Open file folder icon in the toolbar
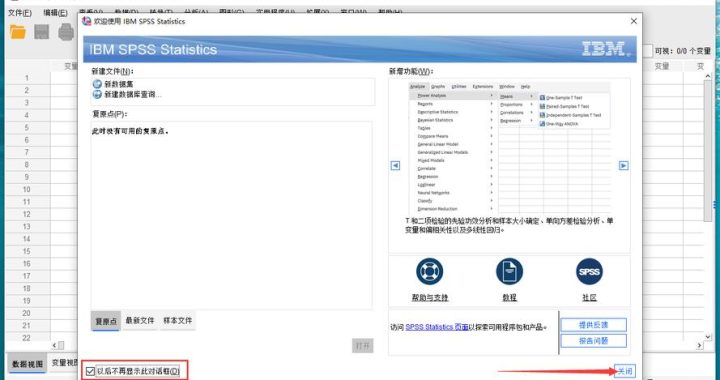This screenshot has height=380, width=720. (18, 32)
